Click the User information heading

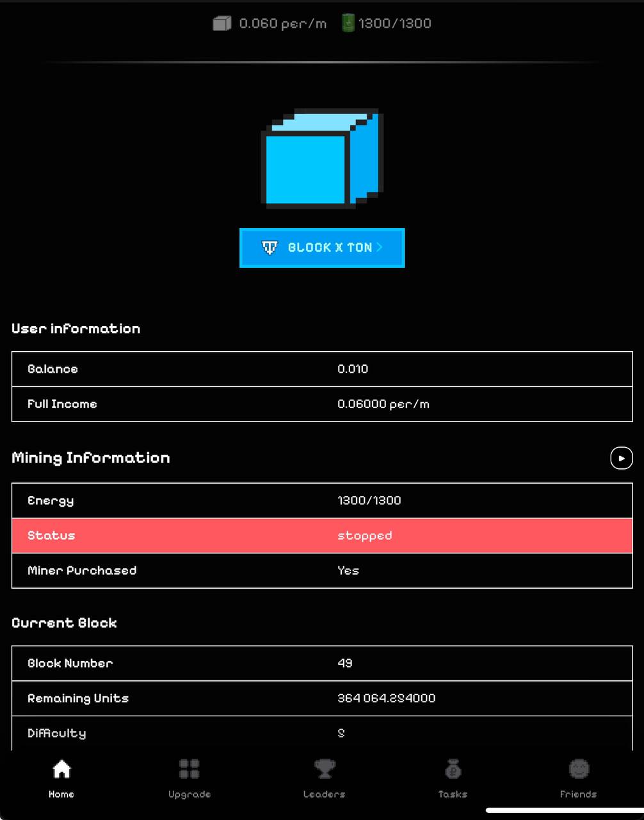(x=76, y=329)
